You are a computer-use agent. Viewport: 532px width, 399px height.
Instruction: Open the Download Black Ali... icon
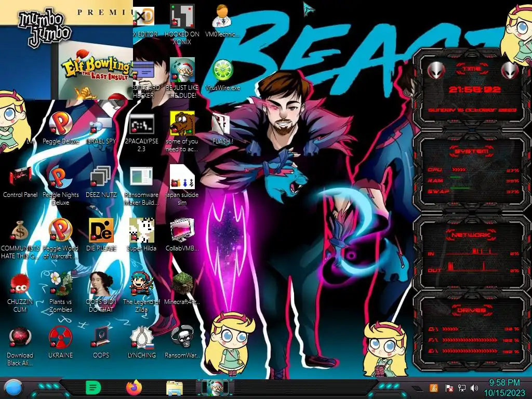[x=20, y=347]
